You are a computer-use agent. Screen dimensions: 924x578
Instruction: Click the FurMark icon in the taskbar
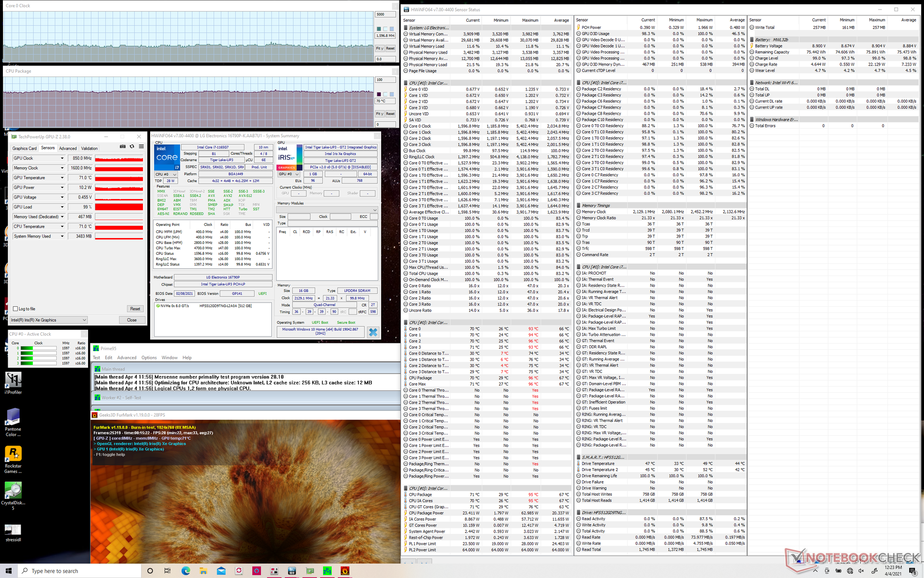point(345,571)
